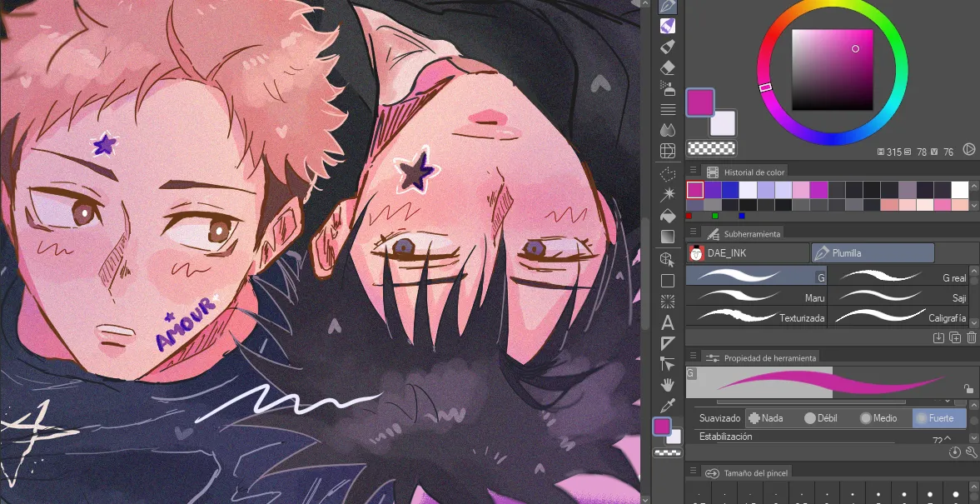This screenshot has width=980, height=504.
Task: Select the Ruler triangle tool
Action: (668, 343)
